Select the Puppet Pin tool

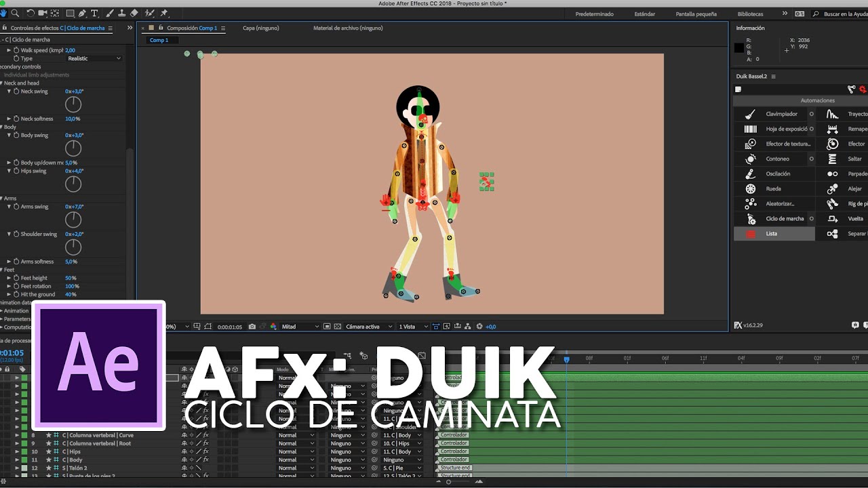click(165, 13)
